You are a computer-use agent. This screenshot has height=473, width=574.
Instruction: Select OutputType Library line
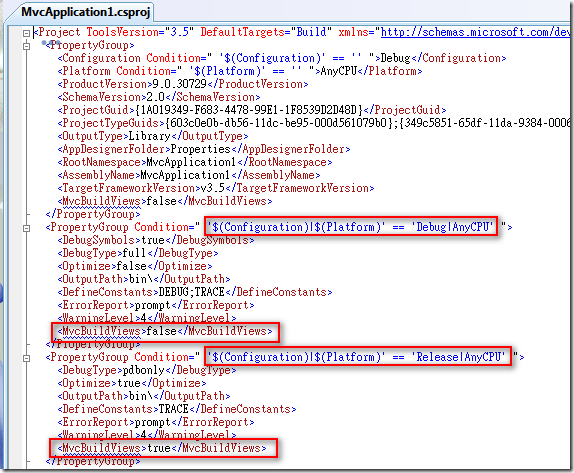[153, 136]
